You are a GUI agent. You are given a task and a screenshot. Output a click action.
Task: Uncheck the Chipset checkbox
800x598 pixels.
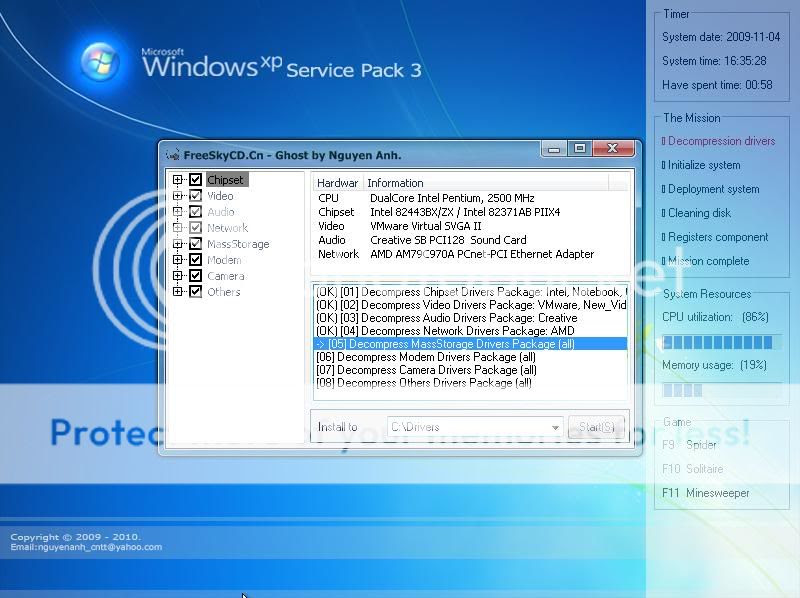point(195,180)
